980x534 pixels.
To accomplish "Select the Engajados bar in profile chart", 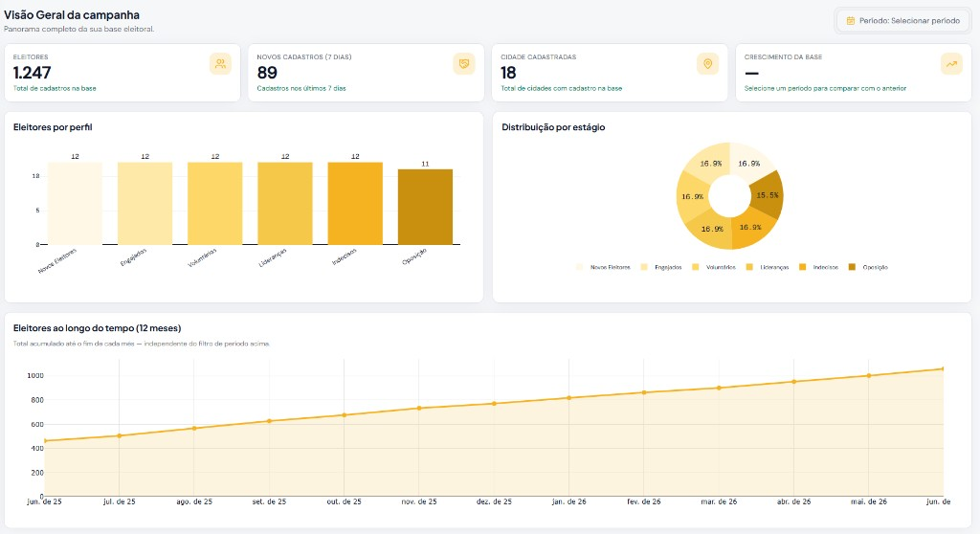I will [145, 203].
